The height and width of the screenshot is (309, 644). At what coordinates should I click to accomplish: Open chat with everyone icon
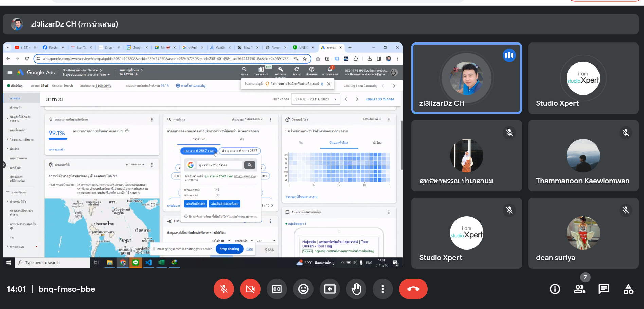pos(604,289)
